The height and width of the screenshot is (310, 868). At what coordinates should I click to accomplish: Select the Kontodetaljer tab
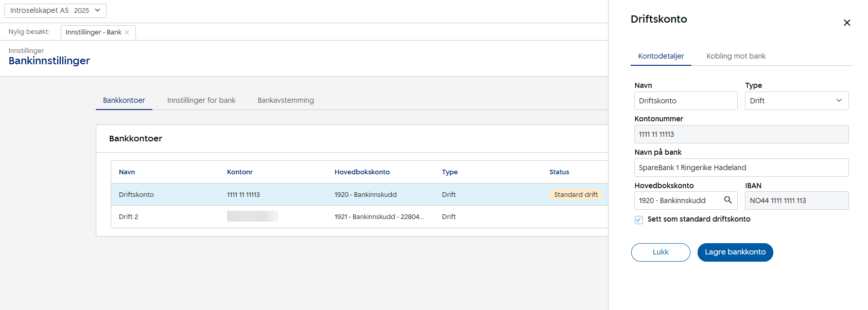[x=661, y=56]
